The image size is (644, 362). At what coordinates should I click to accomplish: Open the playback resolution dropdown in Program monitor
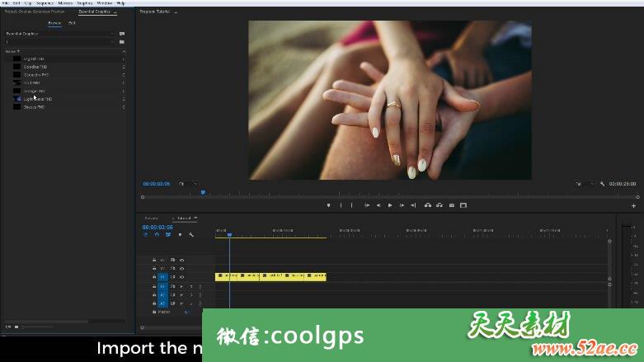pyautogui.click(x=585, y=184)
